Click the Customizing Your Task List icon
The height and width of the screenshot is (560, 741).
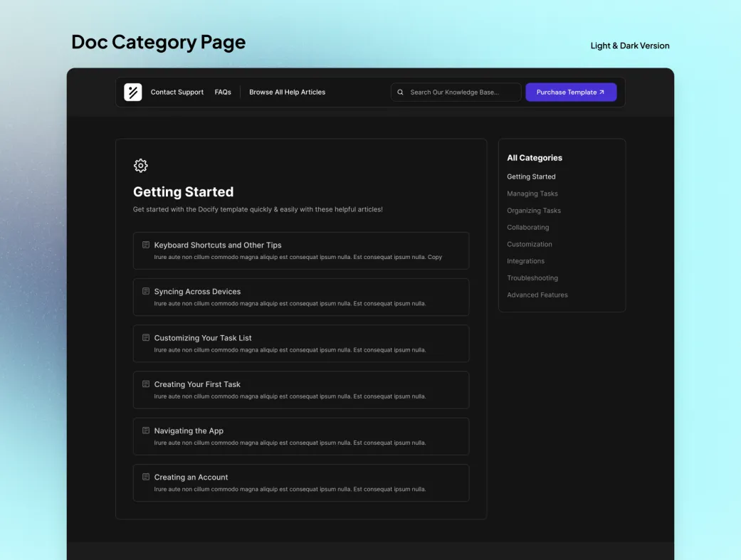point(146,337)
